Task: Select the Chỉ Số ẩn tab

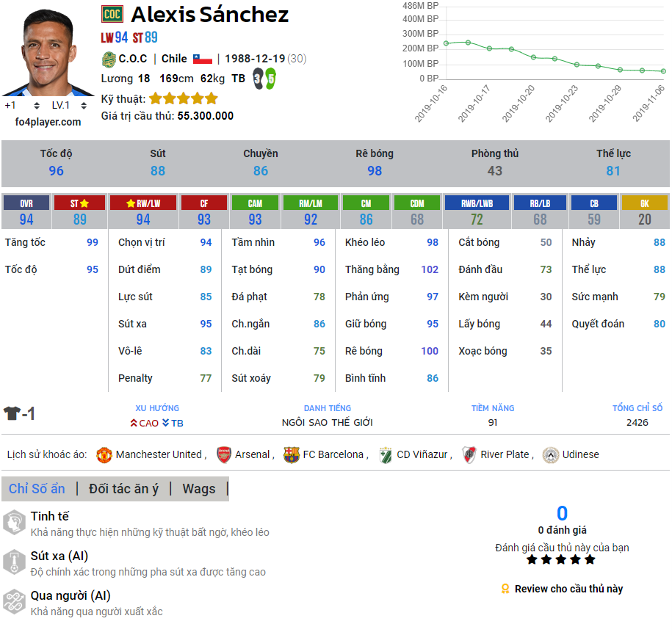Action: [x=37, y=488]
